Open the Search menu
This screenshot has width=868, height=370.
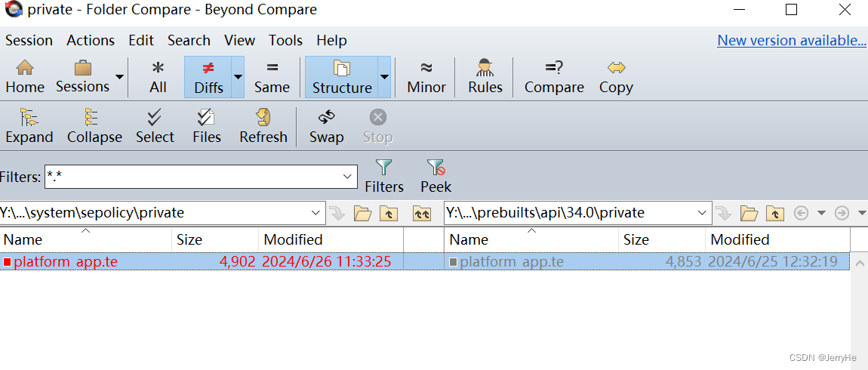pos(189,41)
